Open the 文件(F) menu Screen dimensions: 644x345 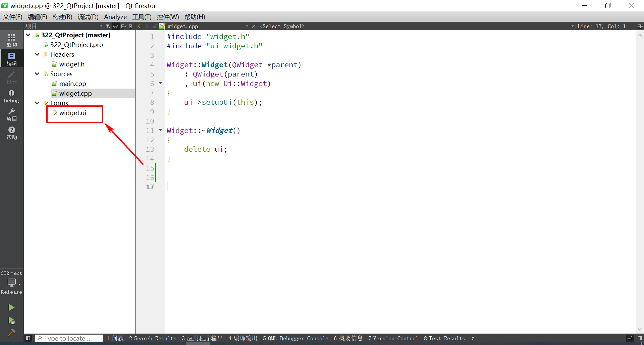[x=13, y=17]
